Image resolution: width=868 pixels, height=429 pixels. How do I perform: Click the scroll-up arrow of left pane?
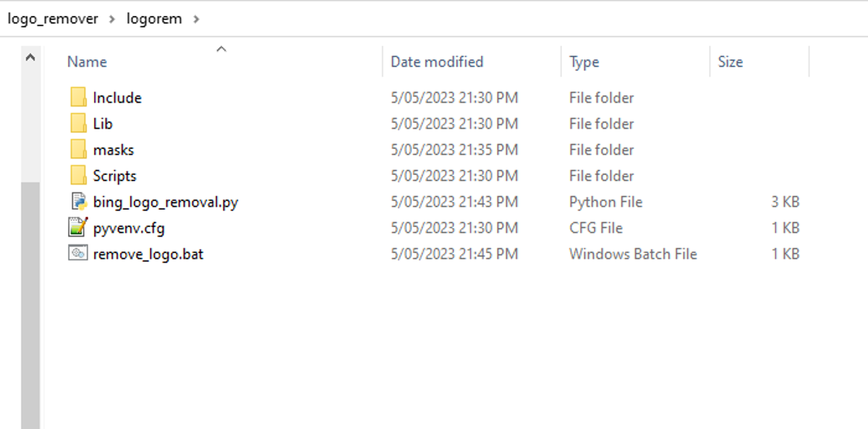pos(30,57)
